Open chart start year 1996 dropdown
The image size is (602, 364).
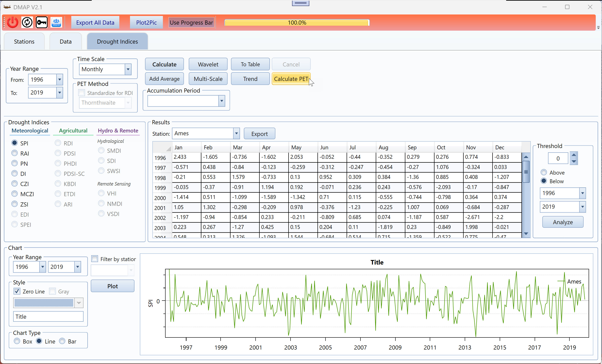pos(43,267)
